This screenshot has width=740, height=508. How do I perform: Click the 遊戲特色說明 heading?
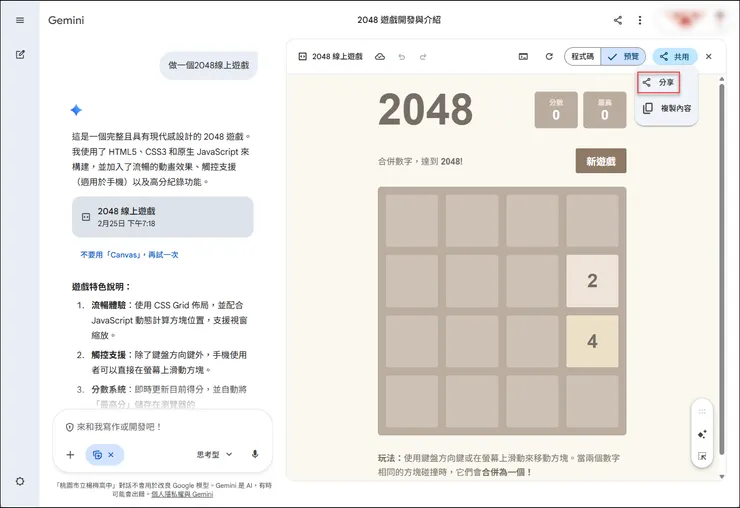click(x=101, y=287)
